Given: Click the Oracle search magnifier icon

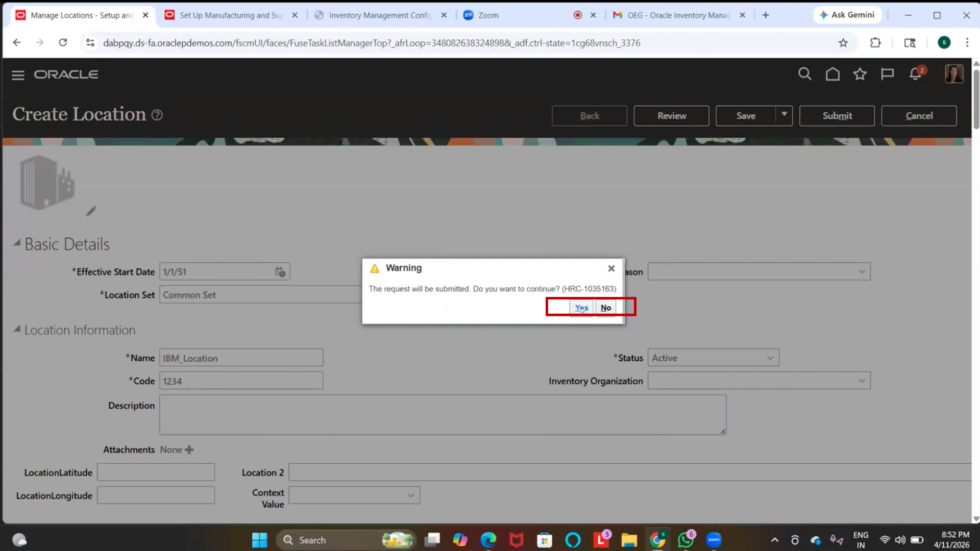Looking at the screenshot, I should 804,74.
